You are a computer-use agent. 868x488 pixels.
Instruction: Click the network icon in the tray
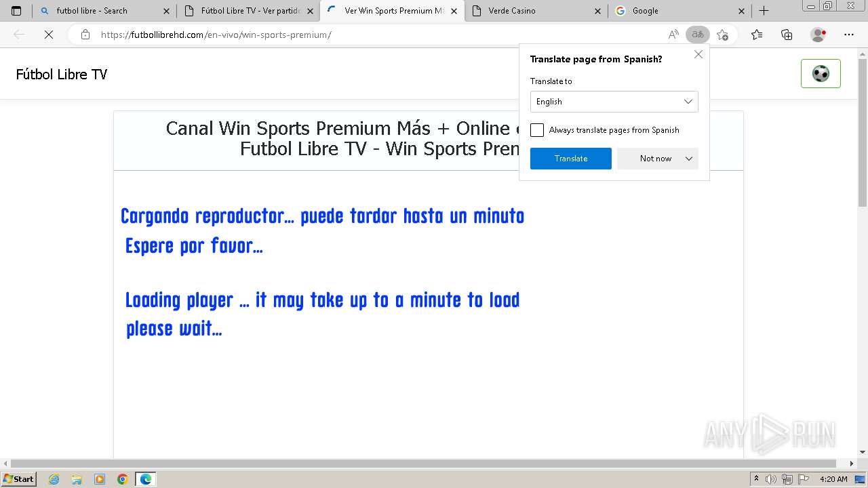[787, 479]
